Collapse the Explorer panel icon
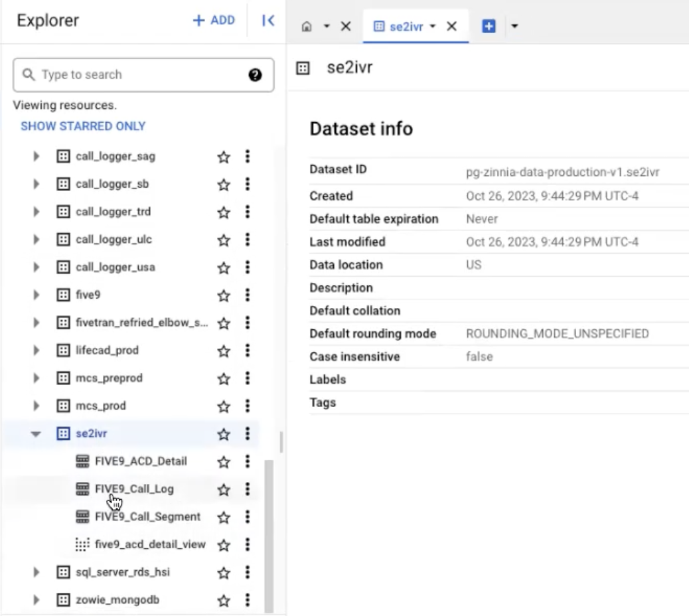 [268, 21]
